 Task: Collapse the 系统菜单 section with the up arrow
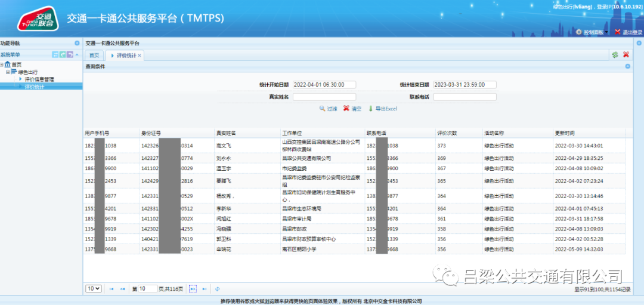77,55
